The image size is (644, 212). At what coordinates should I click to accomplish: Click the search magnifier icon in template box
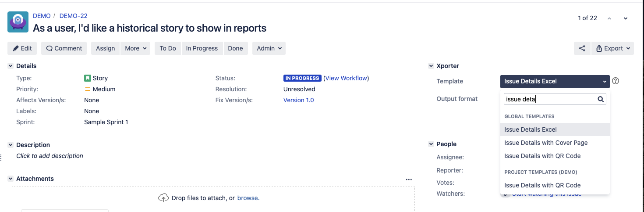pyautogui.click(x=601, y=99)
